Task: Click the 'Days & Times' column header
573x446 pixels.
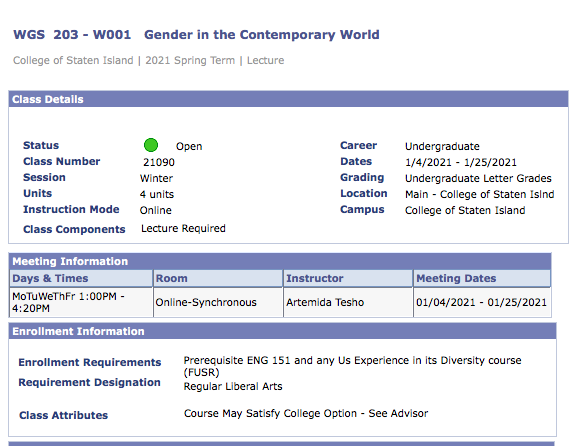Action: [x=81, y=279]
